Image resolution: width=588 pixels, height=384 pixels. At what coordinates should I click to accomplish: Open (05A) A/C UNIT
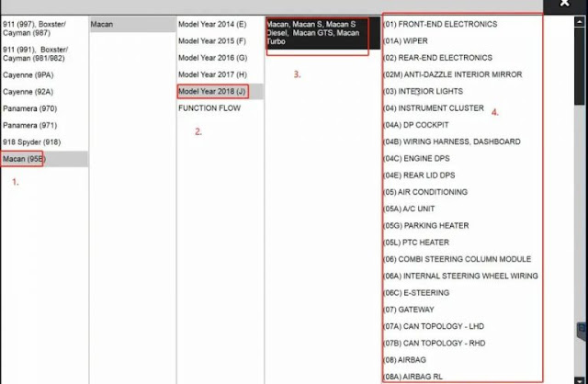coord(409,209)
